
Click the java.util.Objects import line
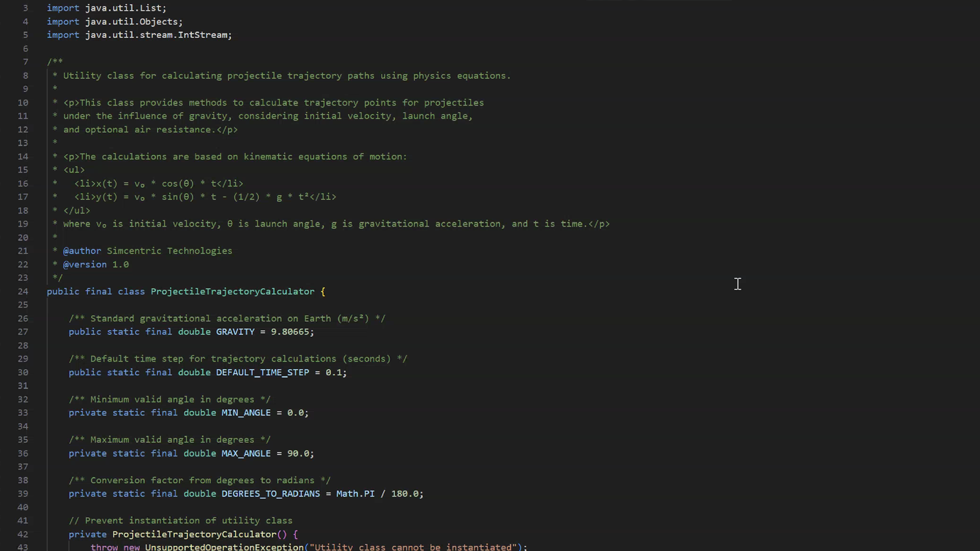(133, 21)
